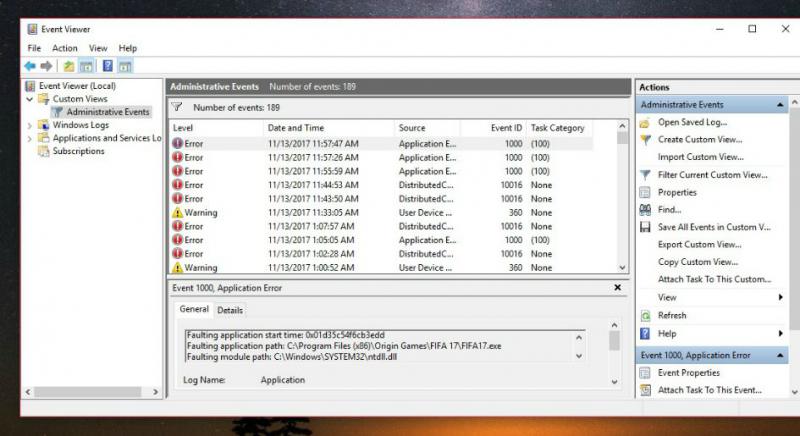Click the floppy disk Save All Events icon
This screenshot has height=436, width=800.
[645, 227]
